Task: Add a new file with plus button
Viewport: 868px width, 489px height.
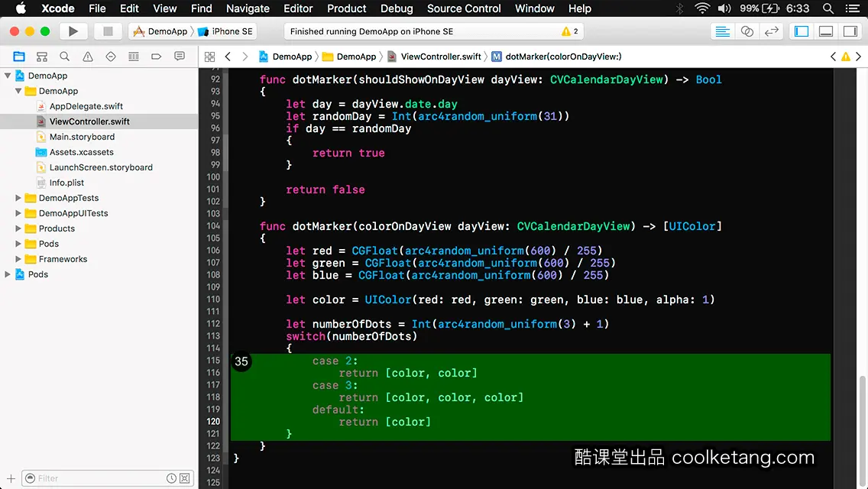Action: (11, 478)
